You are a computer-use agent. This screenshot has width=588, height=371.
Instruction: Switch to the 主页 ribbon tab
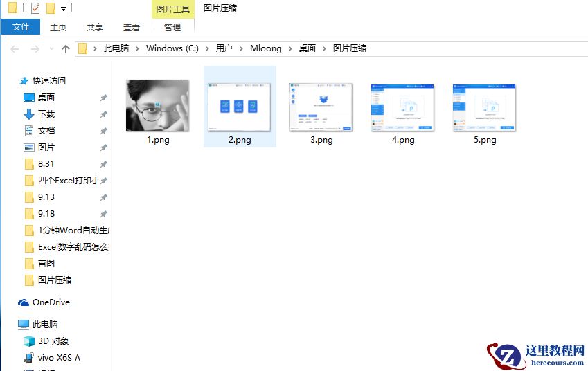(57, 27)
